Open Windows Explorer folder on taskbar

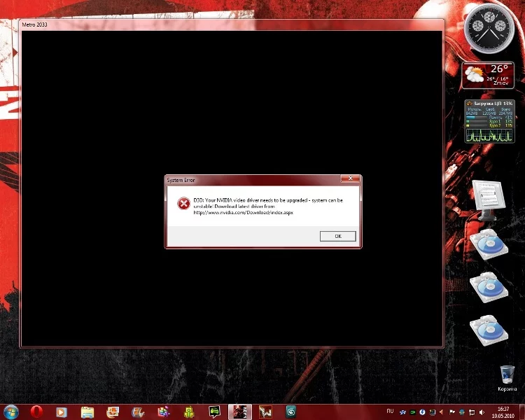pyautogui.click(x=87, y=412)
